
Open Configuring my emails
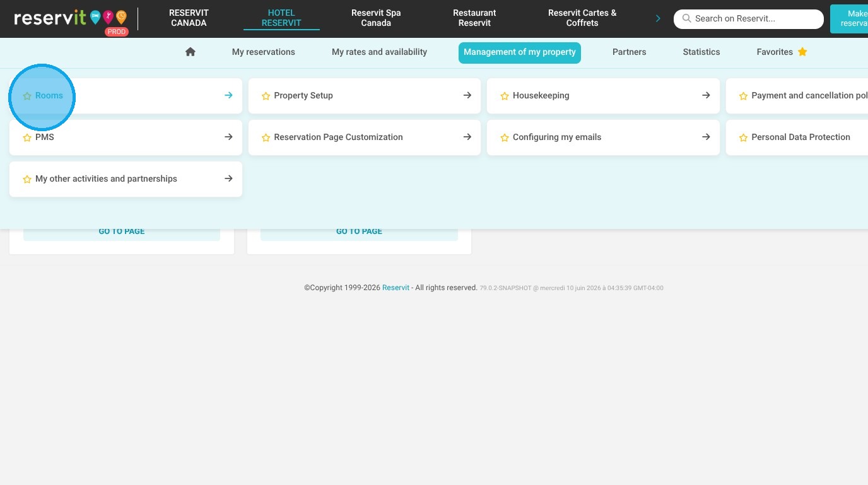pyautogui.click(x=603, y=137)
